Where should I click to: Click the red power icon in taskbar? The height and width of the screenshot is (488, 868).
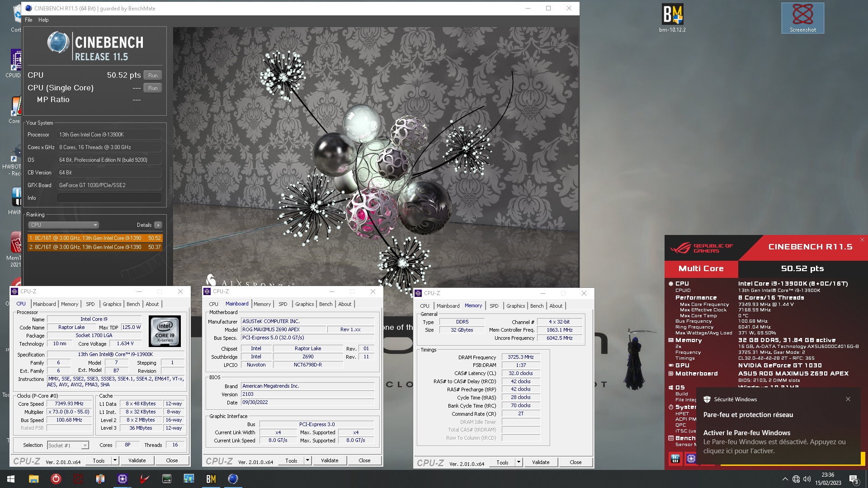[x=56, y=479]
